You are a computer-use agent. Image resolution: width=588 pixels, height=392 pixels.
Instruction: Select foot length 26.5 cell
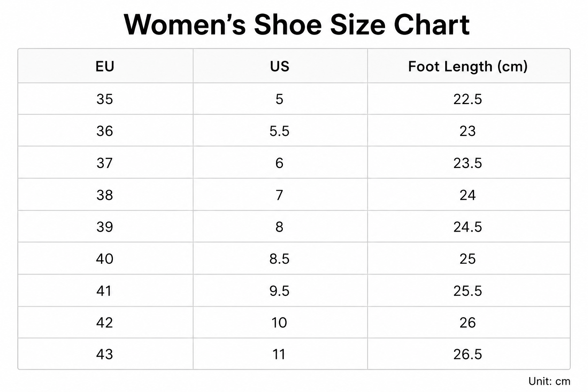click(x=469, y=354)
